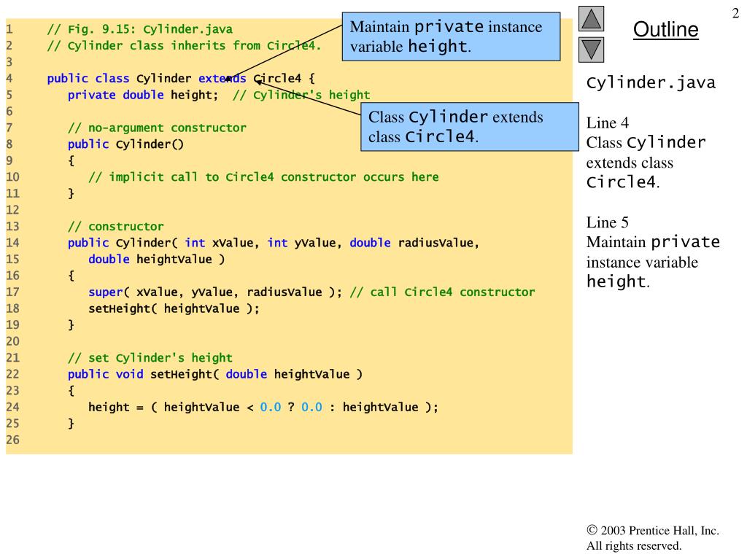Viewport: 747px width, 560px height.
Task: Click the page number 2 in corner
Action: (735, 13)
